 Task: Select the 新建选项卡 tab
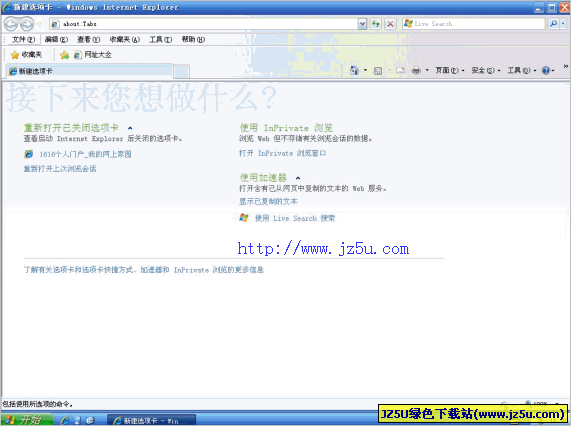click(x=89, y=71)
